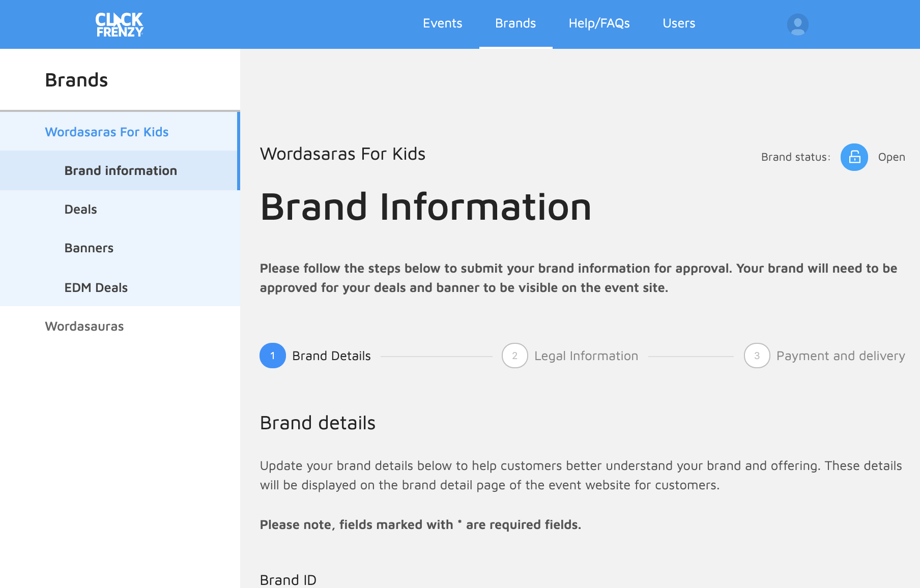Screen dimensions: 920x588
Task: Click the Open brand status text
Action: coord(892,157)
